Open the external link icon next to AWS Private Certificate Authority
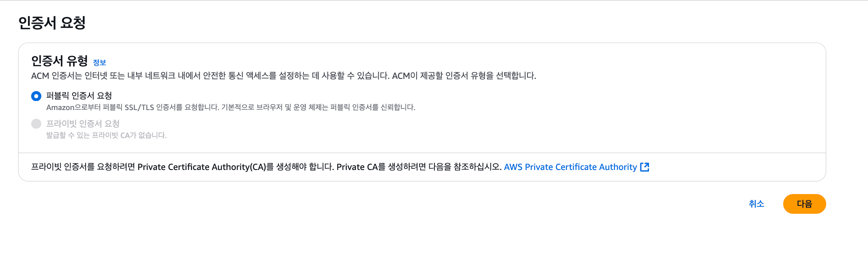Screen dimensions: 868x254 645,167
